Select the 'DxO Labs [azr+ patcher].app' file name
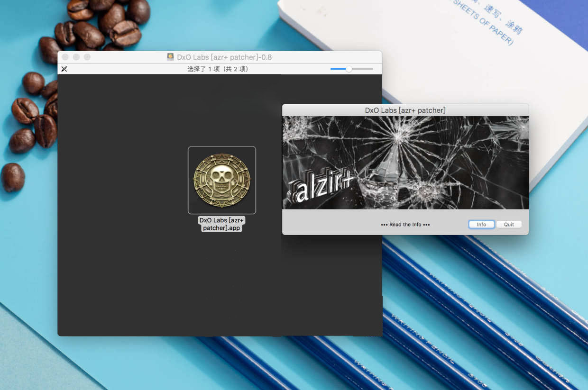Image resolution: width=588 pixels, height=390 pixels. [221, 224]
